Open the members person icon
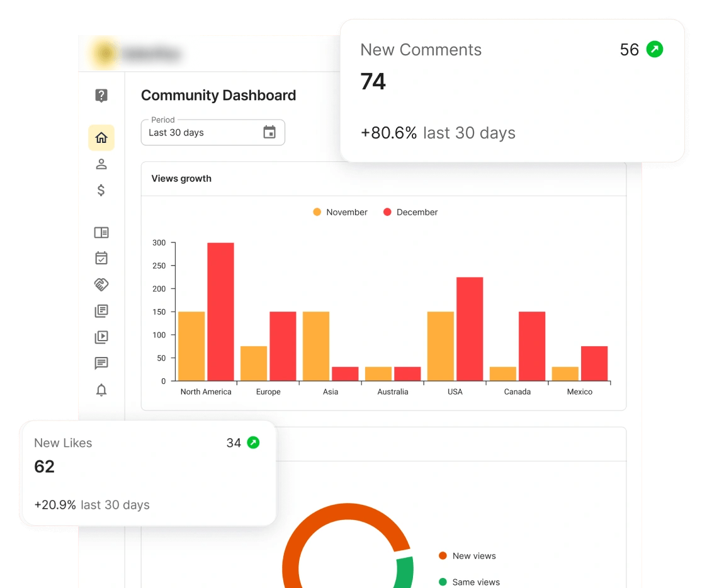The height and width of the screenshot is (588, 707). tap(101, 164)
